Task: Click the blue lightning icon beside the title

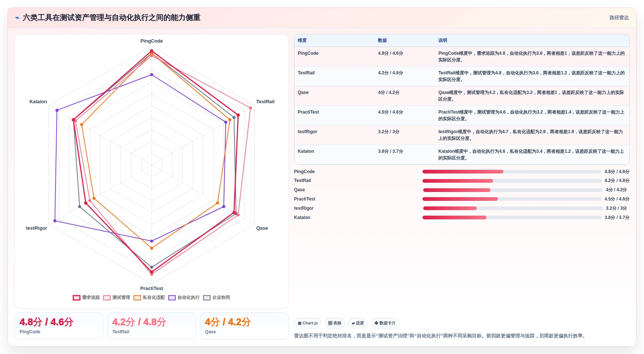Action: 17,18
